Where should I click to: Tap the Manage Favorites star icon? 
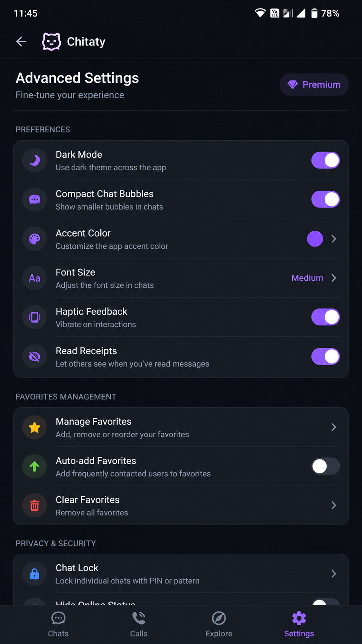click(x=35, y=427)
